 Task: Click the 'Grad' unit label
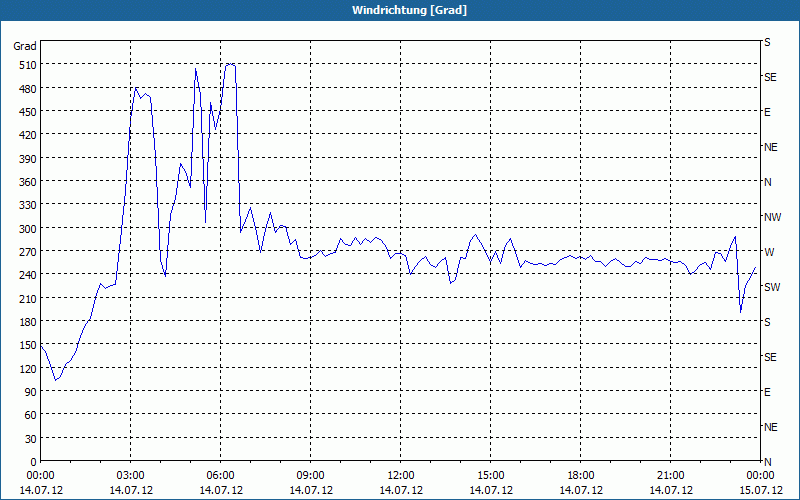point(25,46)
